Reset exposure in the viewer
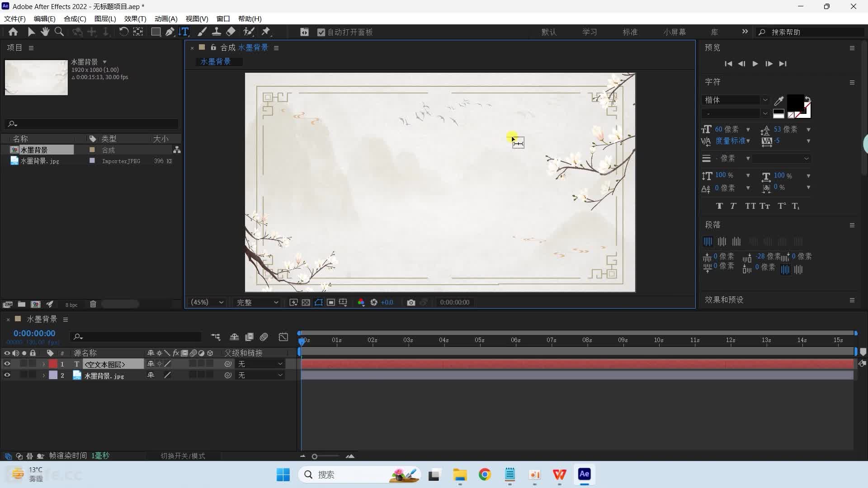This screenshot has width=868, height=488. click(374, 302)
